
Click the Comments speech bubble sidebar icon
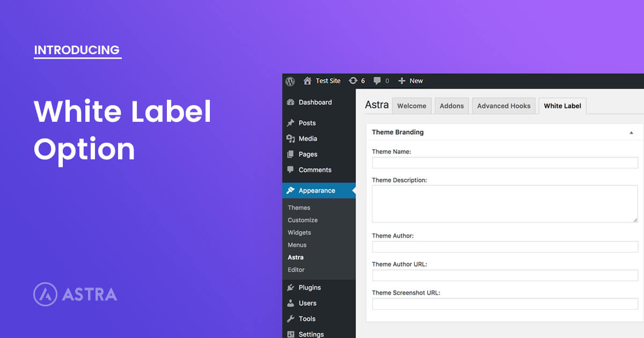(x=291, y=170)
